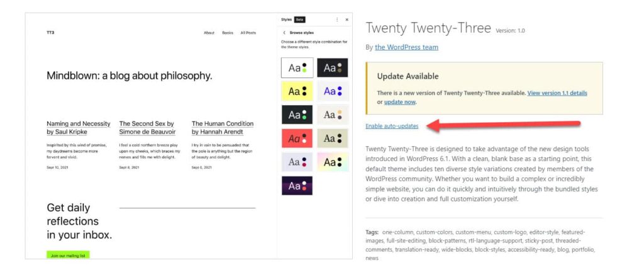
Task: Go to the Books navigation item
Action: (x=228, y=33)
